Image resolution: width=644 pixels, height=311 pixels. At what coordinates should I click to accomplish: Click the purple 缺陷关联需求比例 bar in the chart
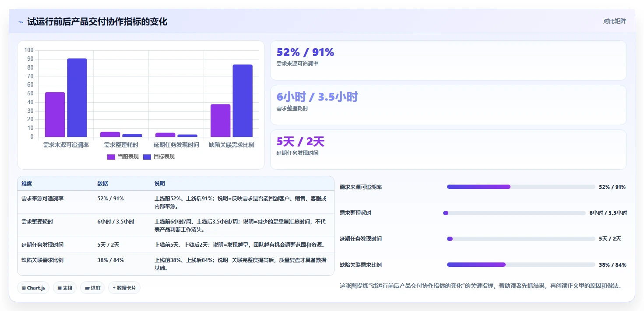pos(220,121)
